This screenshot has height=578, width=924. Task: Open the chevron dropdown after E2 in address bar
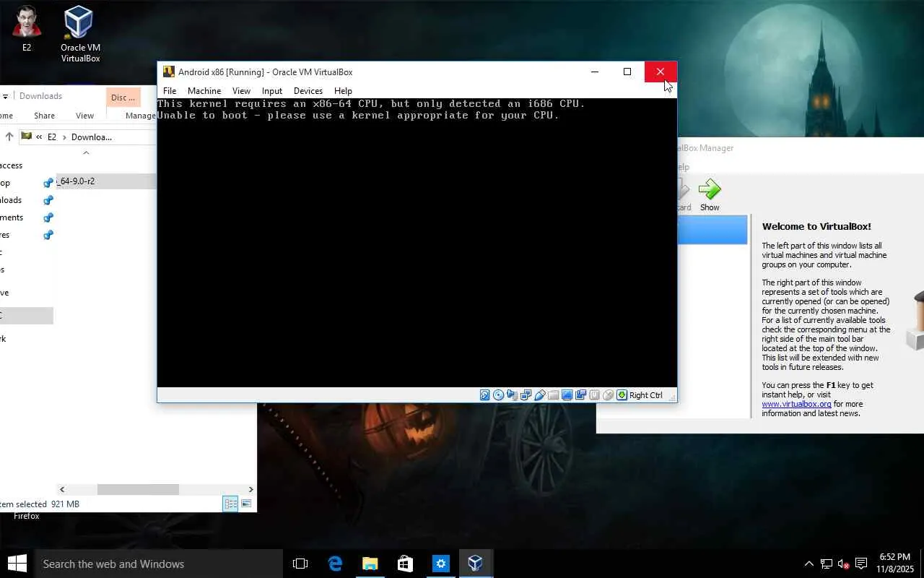pos(64,137)
